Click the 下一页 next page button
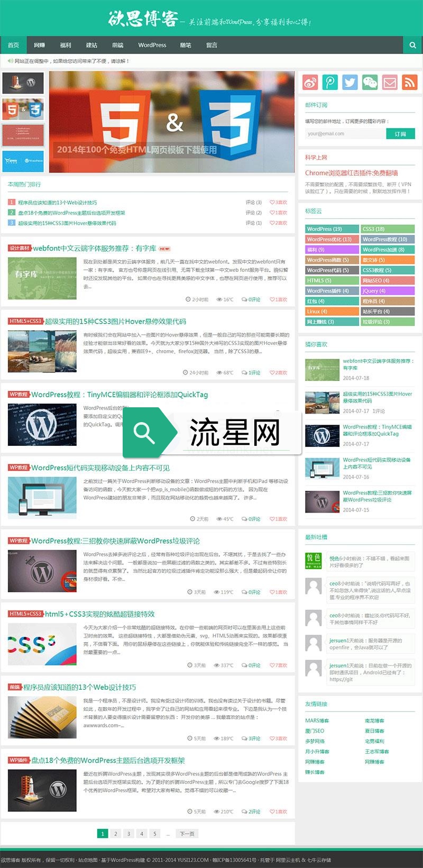 tap(187, 834)
